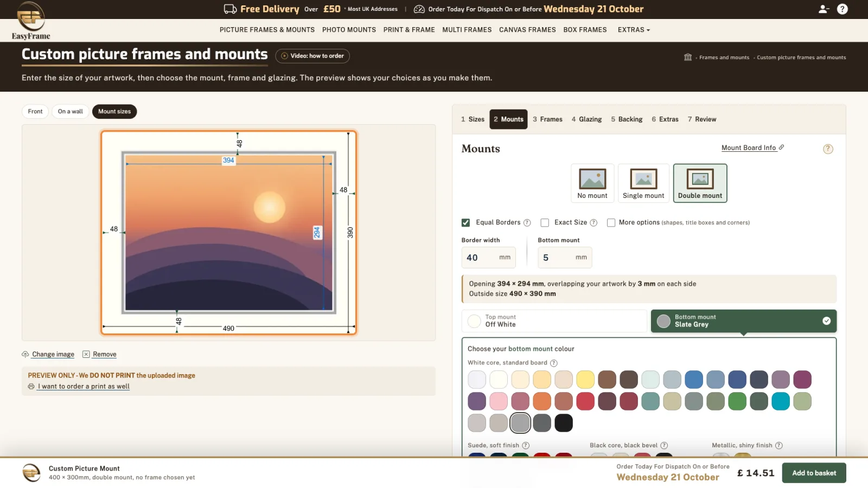Expand the Extras navigation dropdown

634,30
